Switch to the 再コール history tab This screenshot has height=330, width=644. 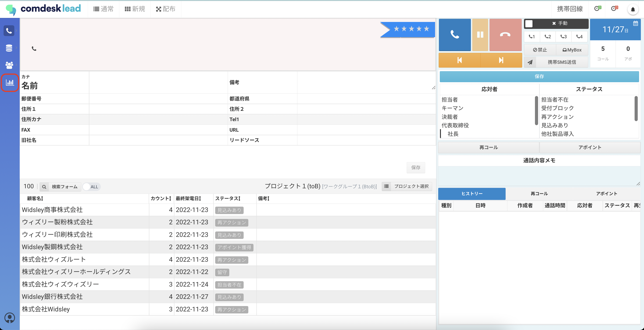(539, 194)
